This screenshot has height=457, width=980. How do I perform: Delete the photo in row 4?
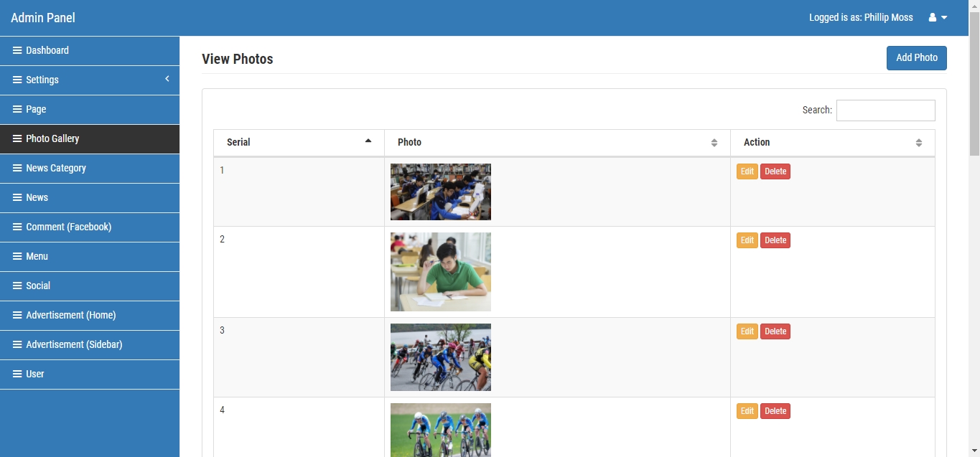coord(775,411)
